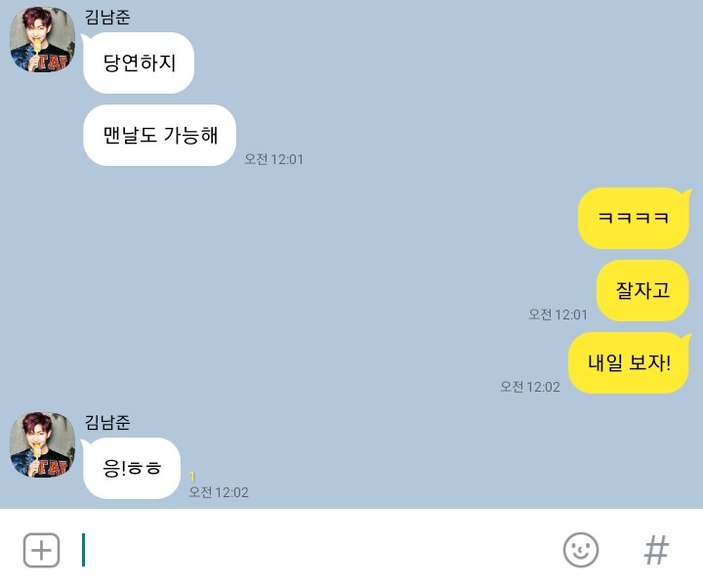Open the emoticon smiley picker
703x588 pixels.
[581, 550]
